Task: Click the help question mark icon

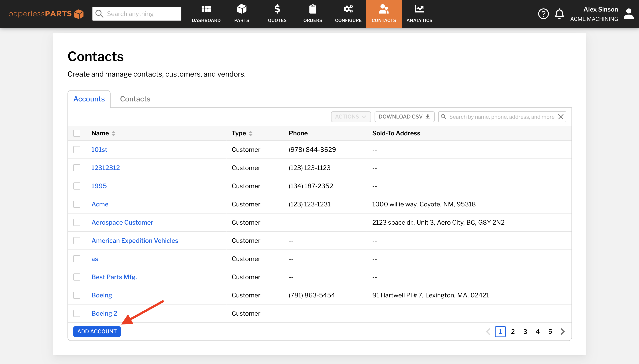Action: 543,14
